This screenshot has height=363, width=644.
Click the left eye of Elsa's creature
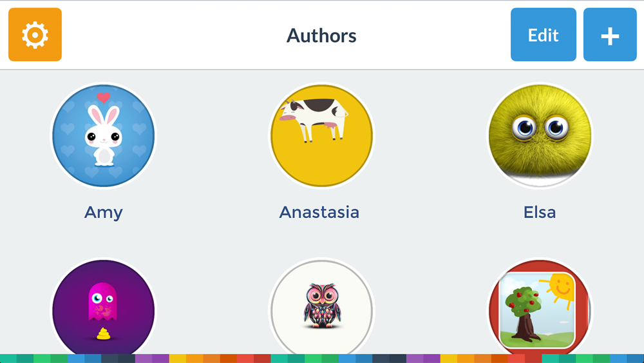524,128
